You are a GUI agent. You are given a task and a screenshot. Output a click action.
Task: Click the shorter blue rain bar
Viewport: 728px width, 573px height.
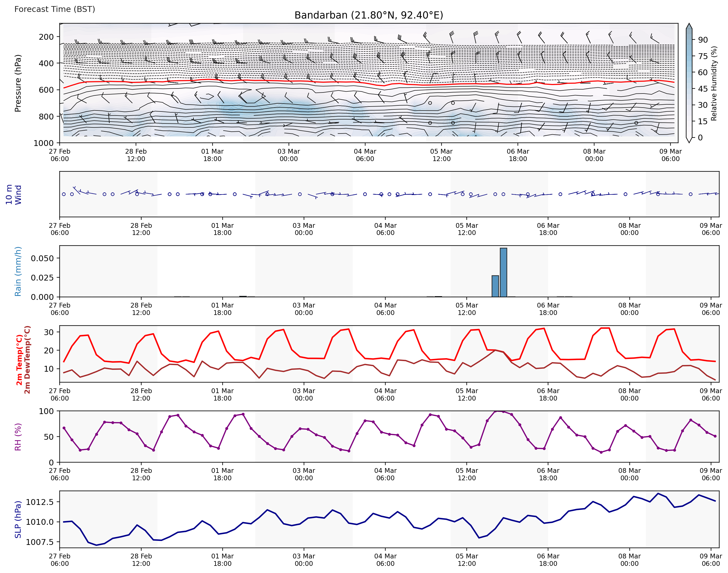pyautogui.click(x=495, y=286)
